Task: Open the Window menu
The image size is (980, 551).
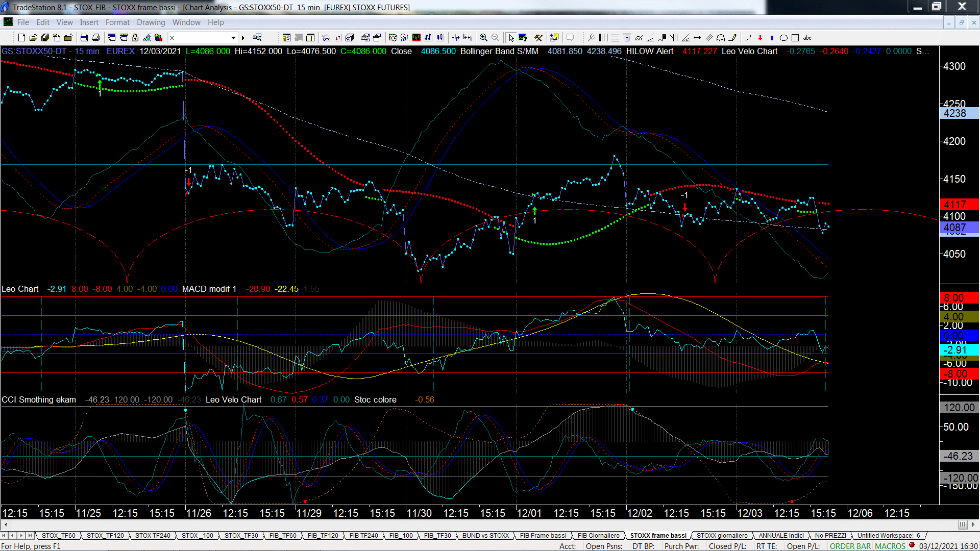Action: pos(186,22)
